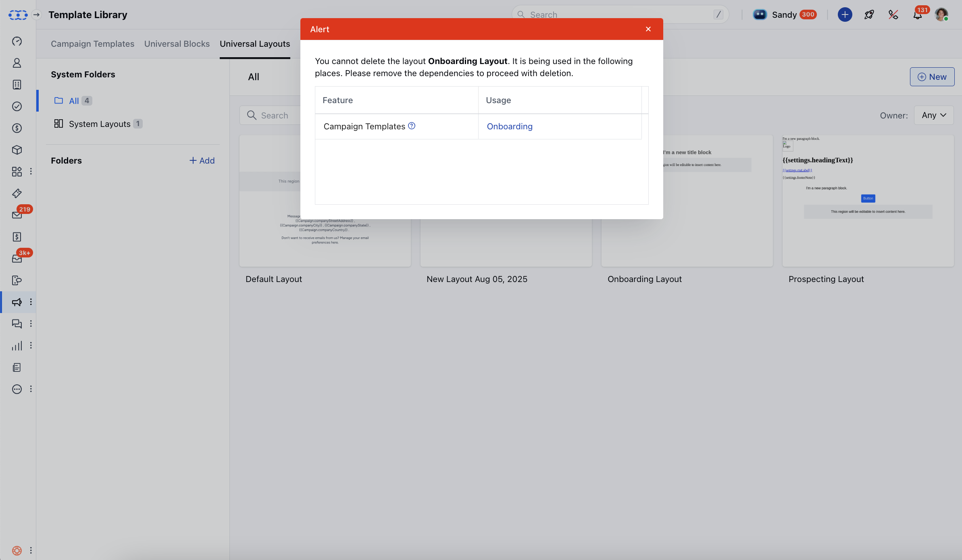Click the phone call icon
This screenshot has height=560, width=962.
pyautogui.click(x=893, y=15)
